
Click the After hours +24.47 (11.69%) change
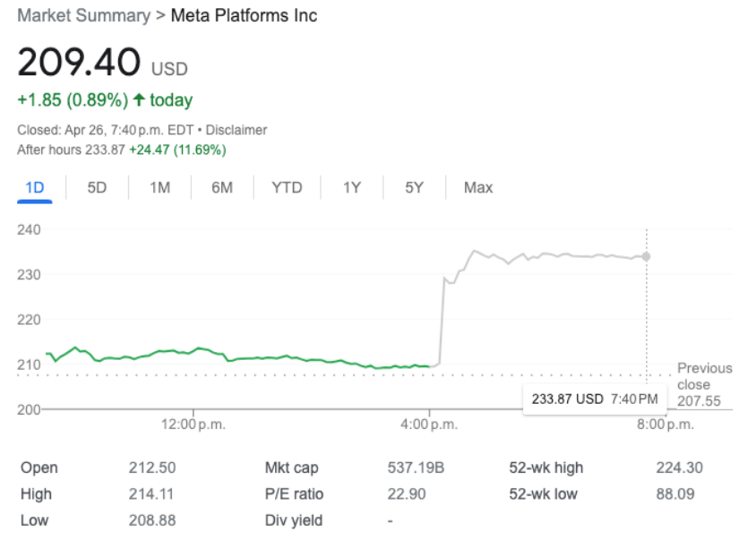point(177,150)
